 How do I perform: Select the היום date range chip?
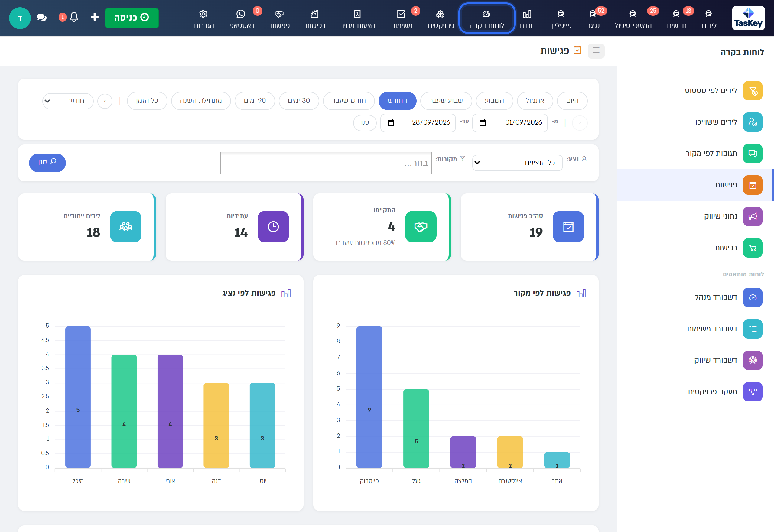[572, 101]
